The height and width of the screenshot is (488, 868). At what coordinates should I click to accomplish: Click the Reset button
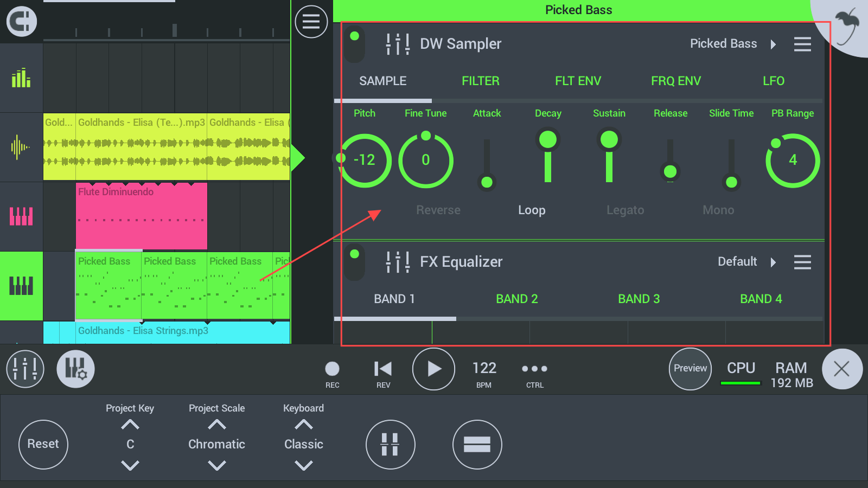(43, 444)
